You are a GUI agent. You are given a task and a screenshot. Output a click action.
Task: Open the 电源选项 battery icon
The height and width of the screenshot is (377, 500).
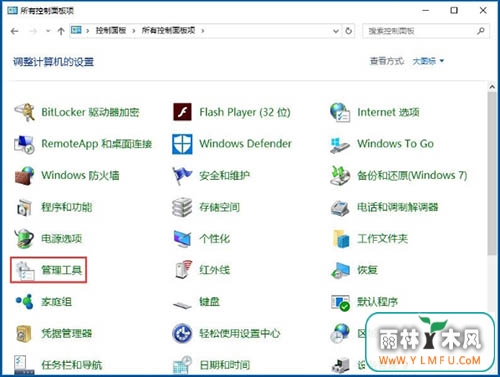24,239
